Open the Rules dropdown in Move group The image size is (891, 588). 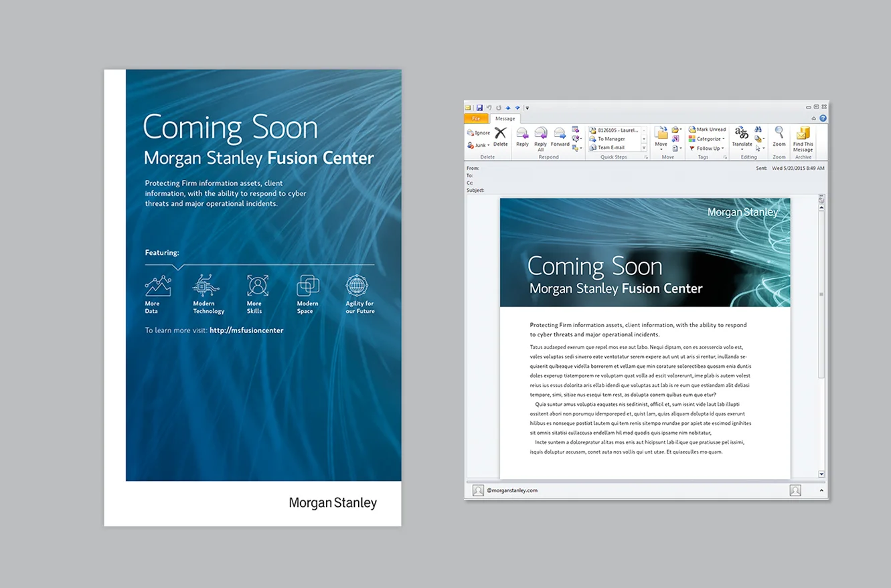(x=676, y=130)
